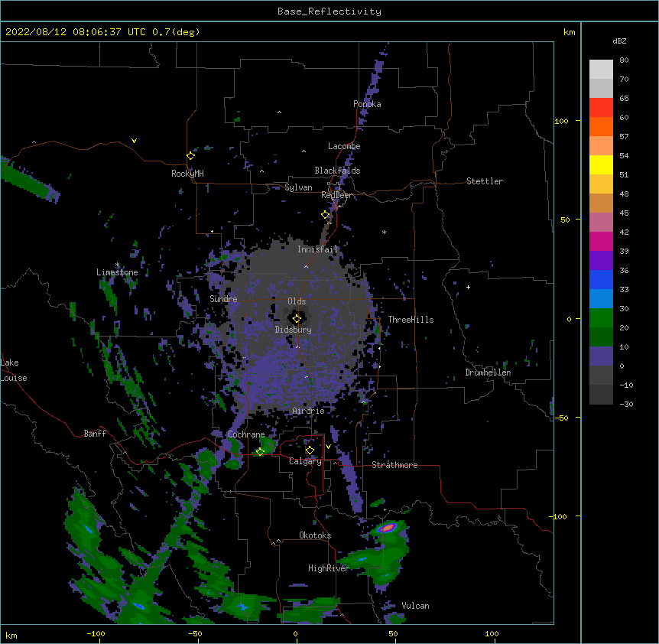Screen dimensions: 659x644
Task: Click the km unit label at the top right
Action: point(570,32)
